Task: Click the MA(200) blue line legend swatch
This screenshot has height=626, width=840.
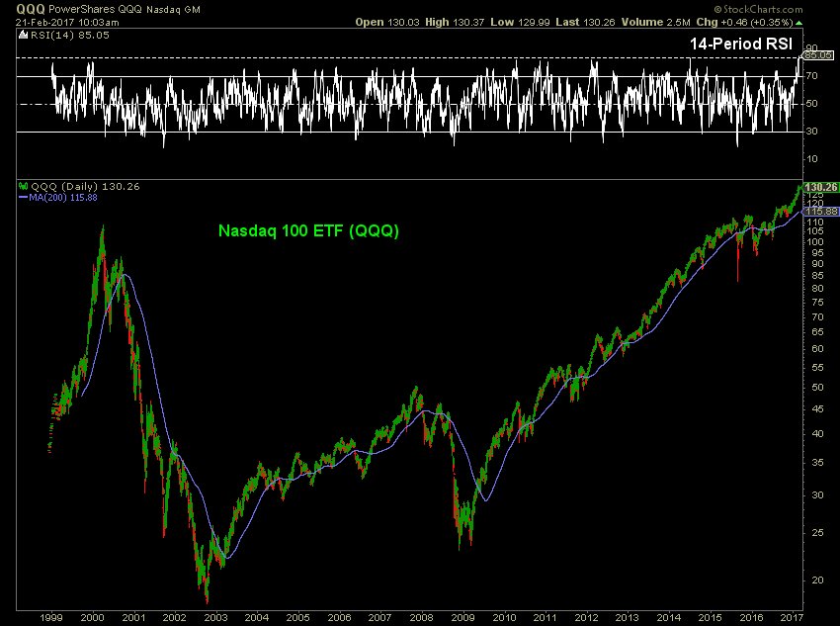Action: pos(23,198)
